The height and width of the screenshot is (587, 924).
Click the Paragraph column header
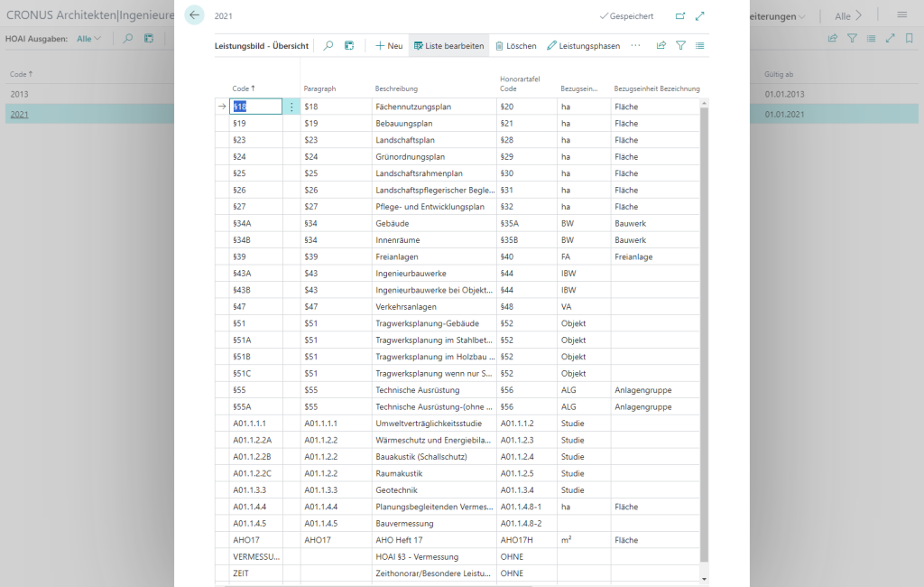tap(319, 89)
